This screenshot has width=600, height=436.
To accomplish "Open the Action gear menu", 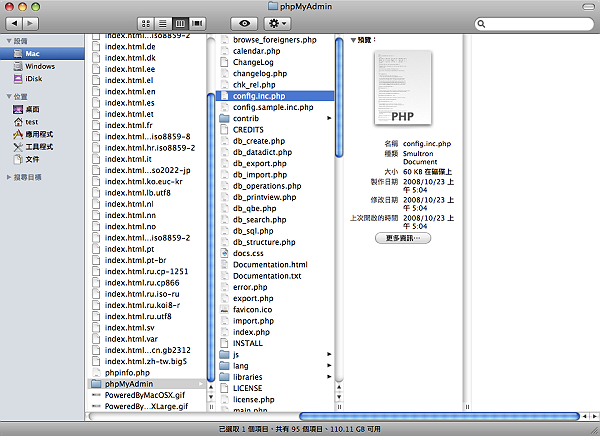I will click(277, 24).
